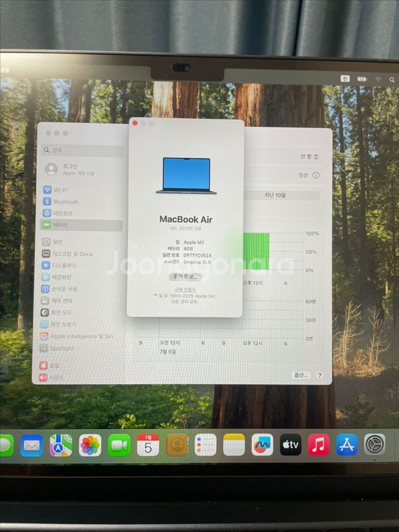
Task: Click the serial number D97TYCV51X
Action: 197,255
